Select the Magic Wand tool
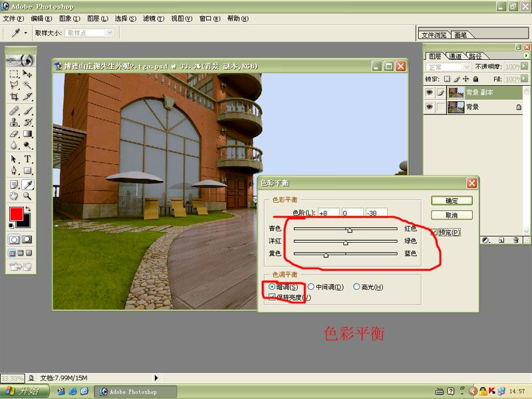Image resolution: width=532 pixels, height=399 pixels. 27,85
